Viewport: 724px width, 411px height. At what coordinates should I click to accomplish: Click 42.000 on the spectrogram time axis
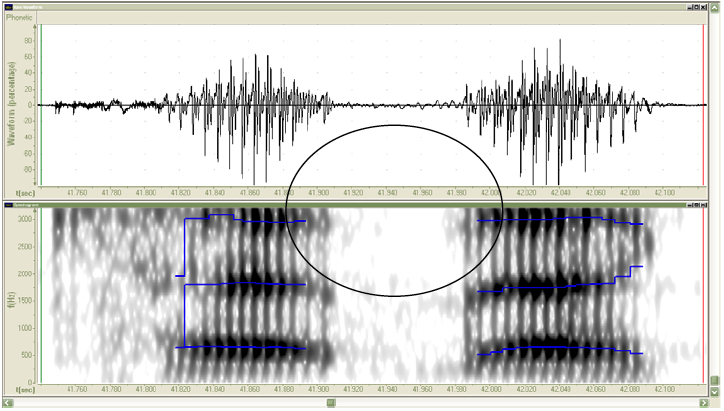pyautogui.click(x=491, y=389)
